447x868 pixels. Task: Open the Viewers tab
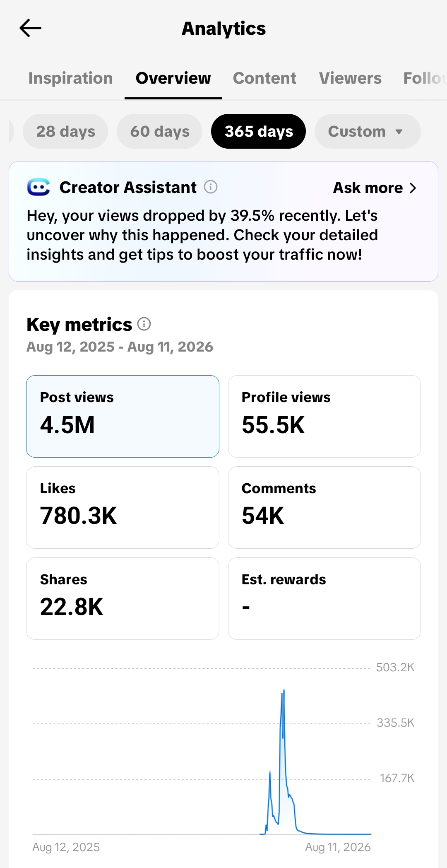350,78
